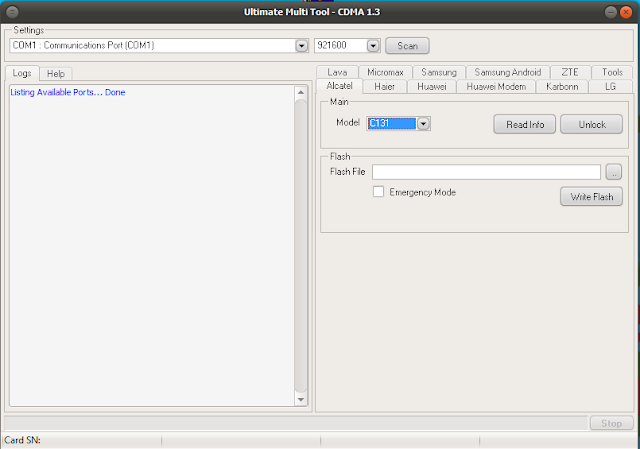
Task: Open the LG tab
Action: click(610, 87)
